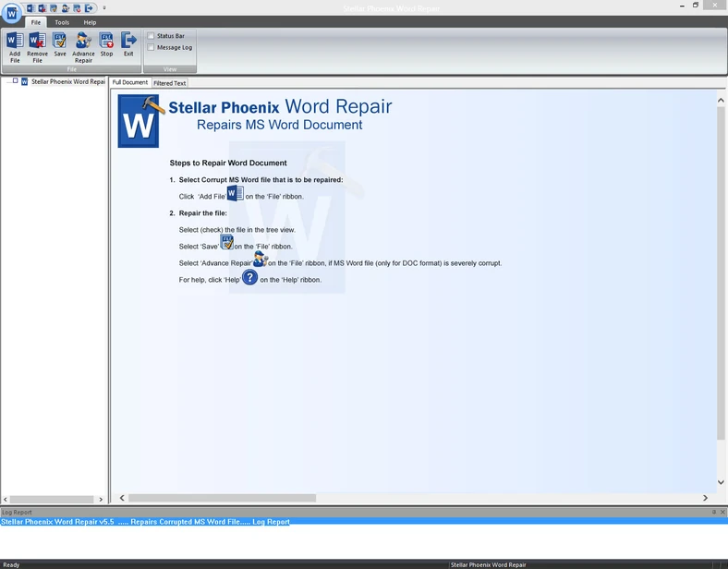
Task: Click the document pane scroll left arrow
Action: tap(122, 498)
